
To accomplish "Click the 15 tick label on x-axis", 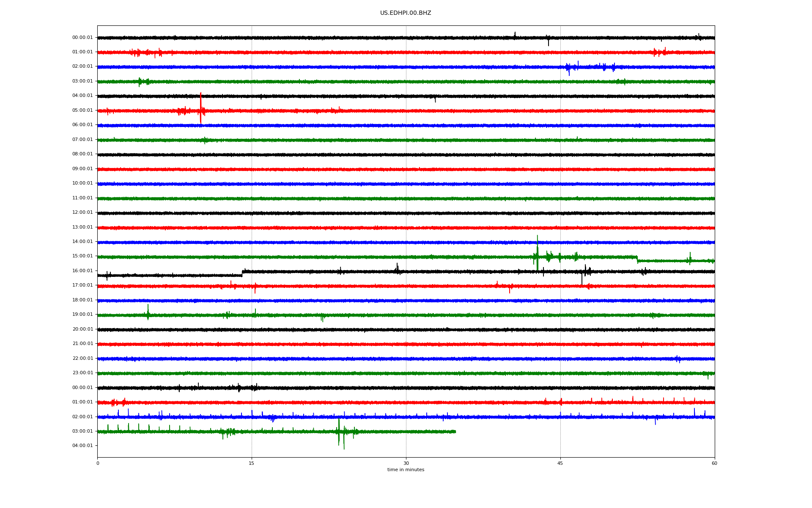I will [x=252, y=463].
